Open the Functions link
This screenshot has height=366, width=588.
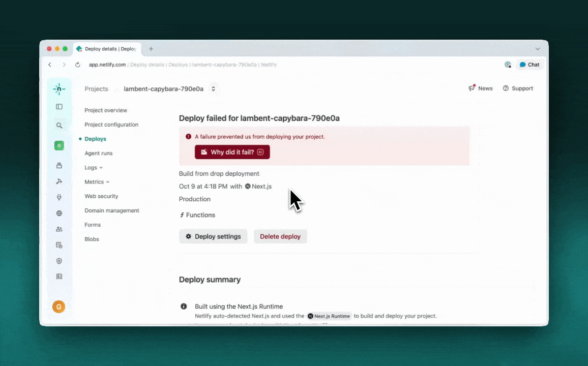197,215
